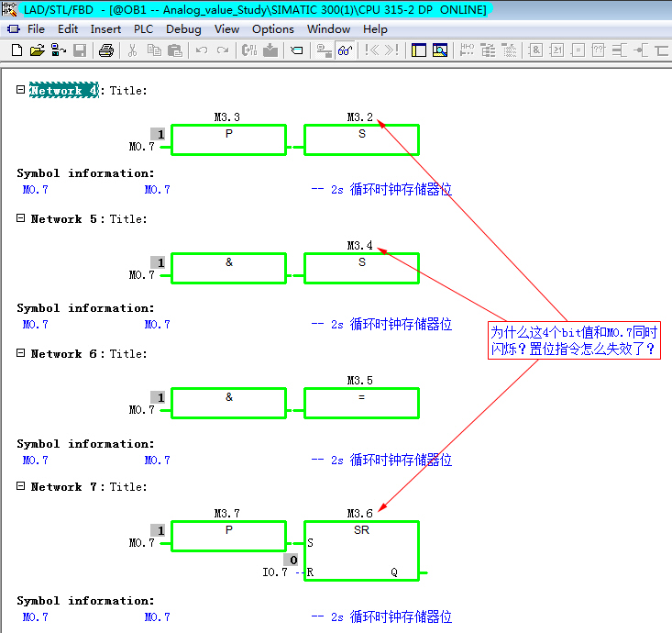Select the SR flip-flop box under M3.6
672x633 pixels.
pyautogui.click(x=362, y=551)
